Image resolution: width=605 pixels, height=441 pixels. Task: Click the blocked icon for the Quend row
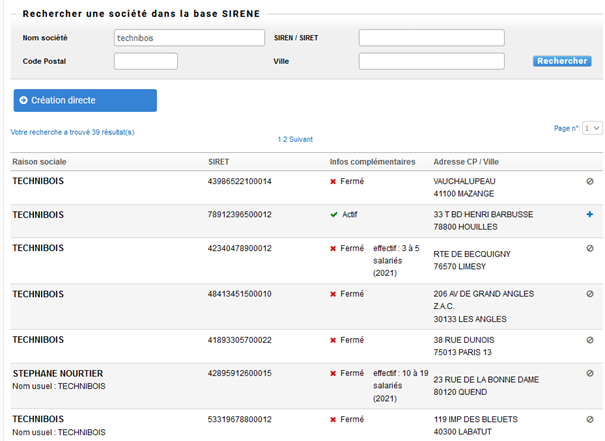tap(590, 373)
